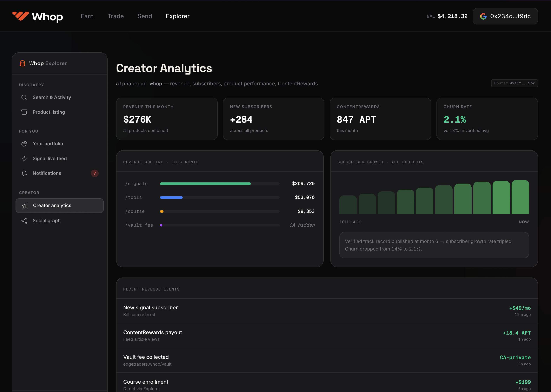Open the Send tab
551x392 pixels.
145,16
